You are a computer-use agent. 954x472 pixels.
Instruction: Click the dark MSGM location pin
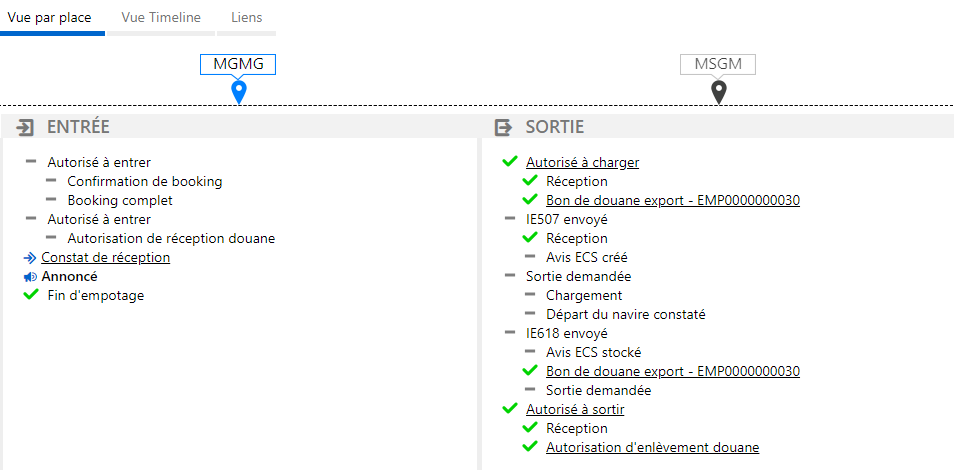point(719,92)
